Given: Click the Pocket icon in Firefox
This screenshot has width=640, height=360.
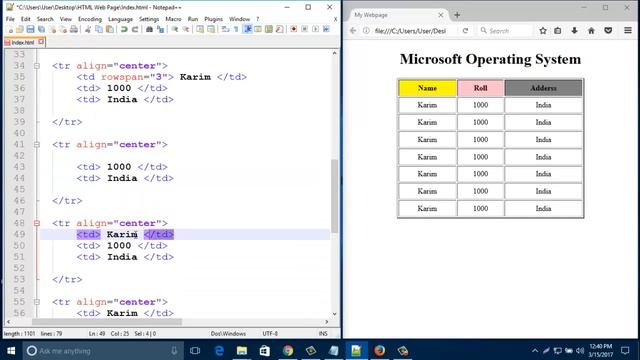Looking at the screenshot, I should (608, 31).
